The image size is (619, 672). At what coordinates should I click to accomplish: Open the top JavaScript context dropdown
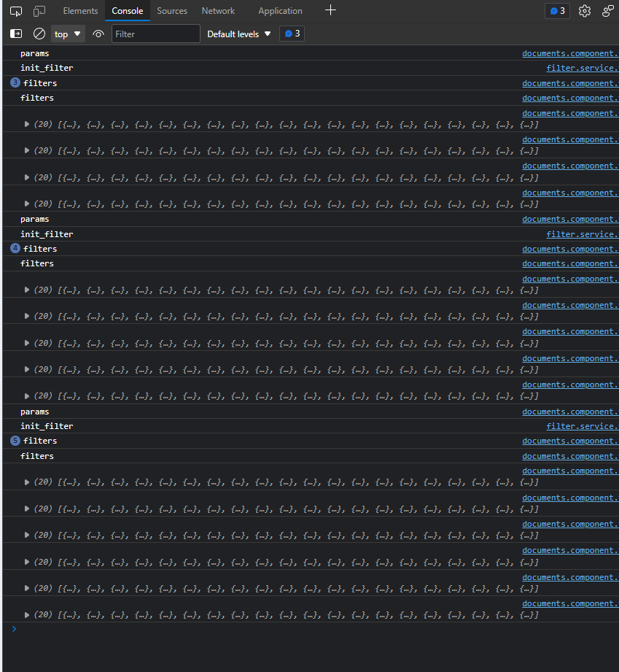pyautogui.click(x=68, y=34)
